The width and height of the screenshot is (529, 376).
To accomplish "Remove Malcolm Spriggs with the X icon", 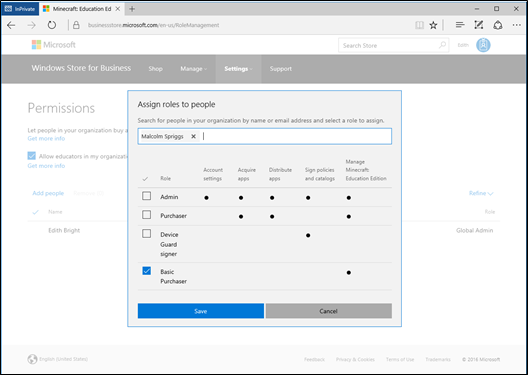I will point(193,136).
